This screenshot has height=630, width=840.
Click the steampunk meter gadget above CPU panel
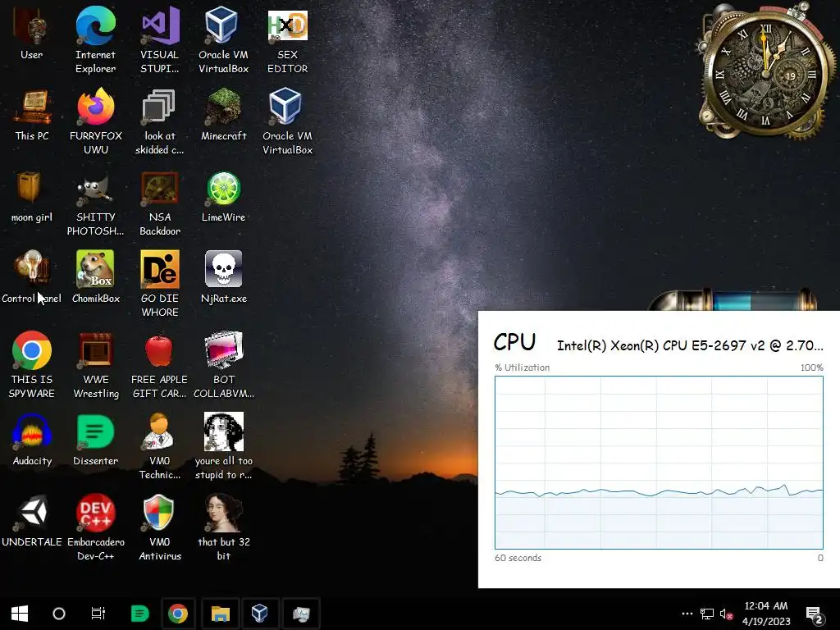(x=734, y=299)
